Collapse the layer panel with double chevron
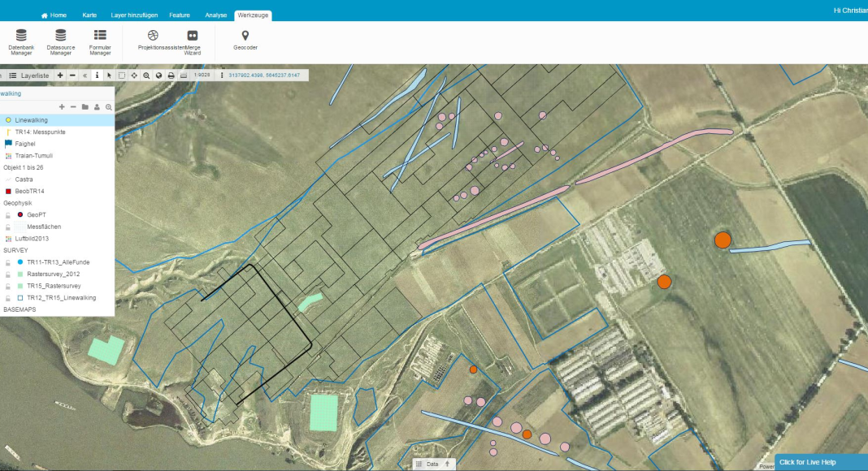 tap(85, 76)
